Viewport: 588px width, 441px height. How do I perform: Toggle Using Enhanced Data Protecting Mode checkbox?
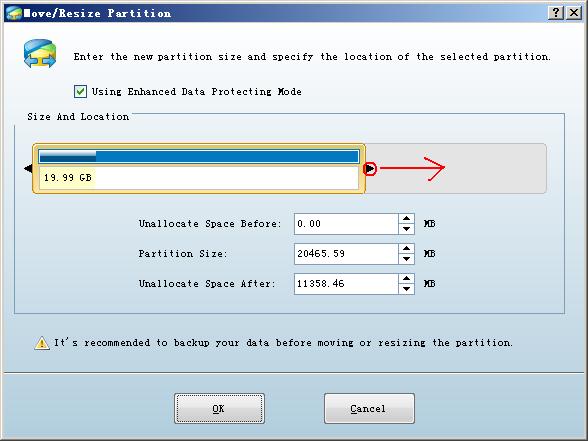pyautogui.click(x=80, y=92)
